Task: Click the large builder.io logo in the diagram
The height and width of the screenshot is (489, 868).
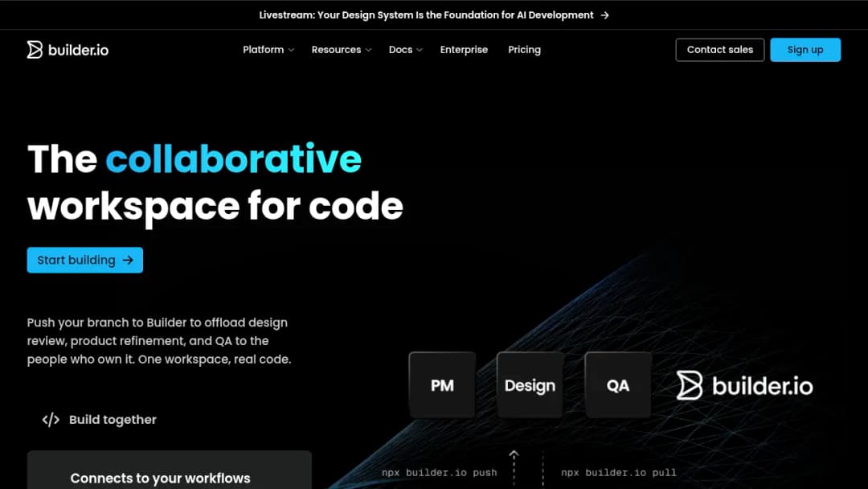Action: (744, 385)
